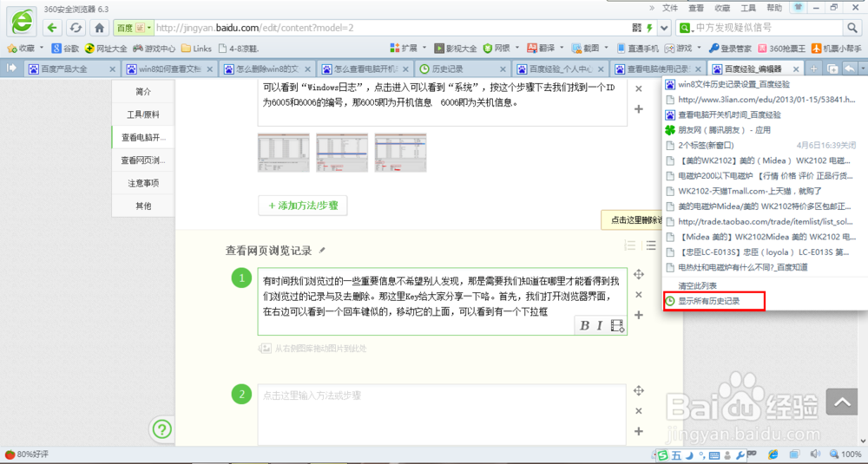Click the scroll-to-top arrow button
868x464 pixels.
point(842,402)
